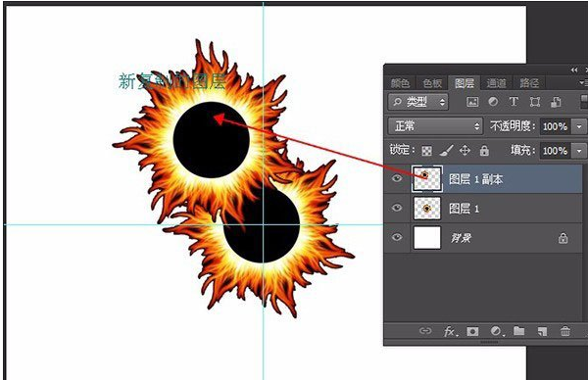The width and height of the screenshot is (588, 380).
Task: Click 填充 label
Action: pos(523,151)
